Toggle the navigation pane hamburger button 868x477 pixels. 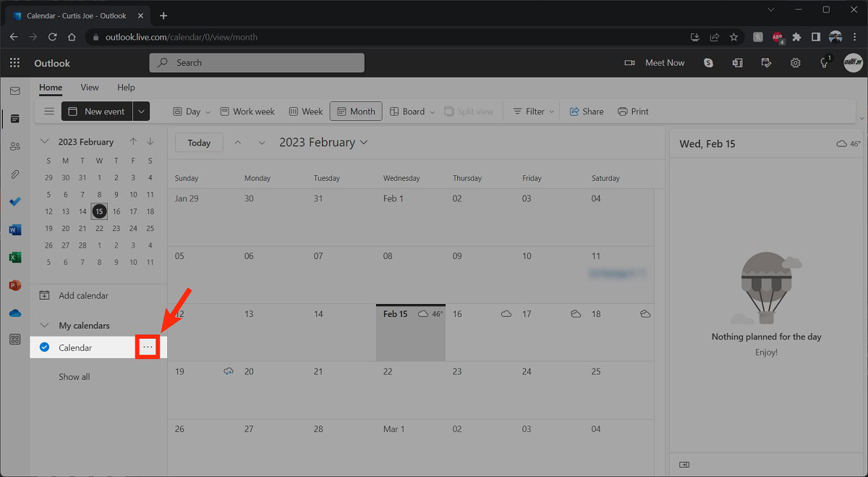(49, 111)
